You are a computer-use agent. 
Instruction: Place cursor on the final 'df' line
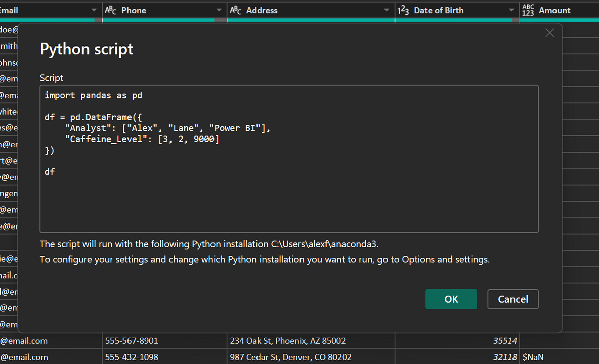(50, 172)
